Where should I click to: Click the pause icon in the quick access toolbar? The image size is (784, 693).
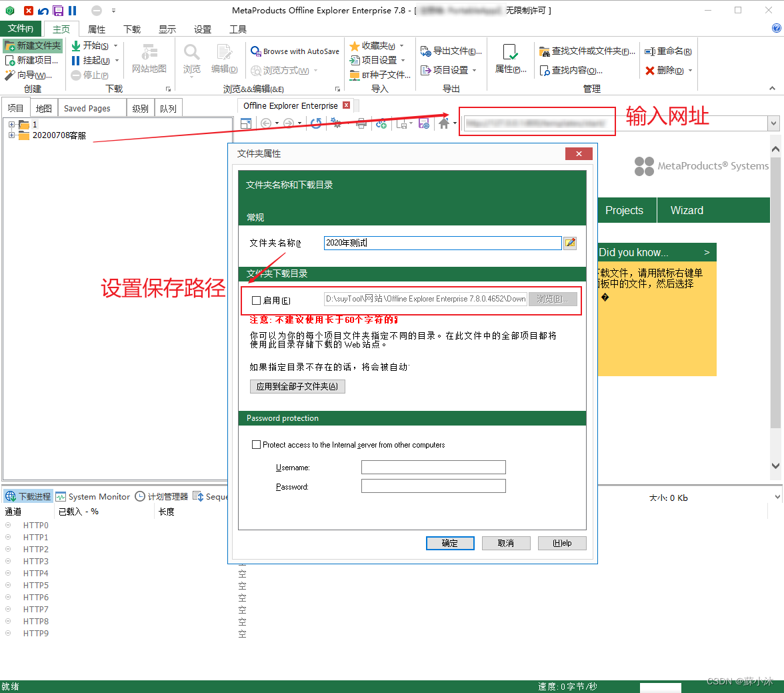pos(73,11)
